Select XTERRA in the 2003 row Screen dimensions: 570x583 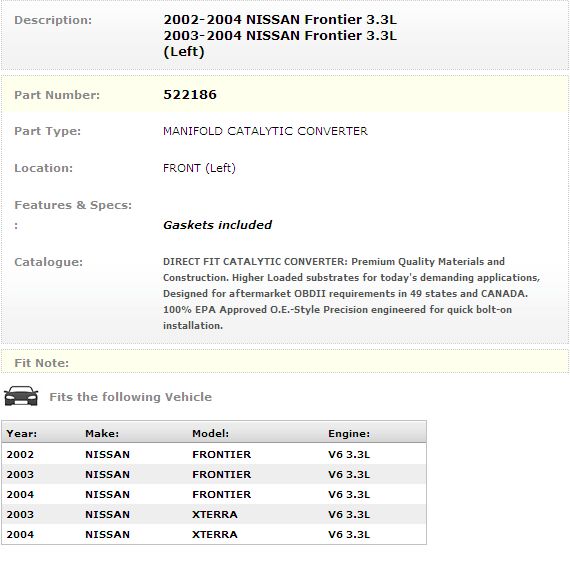point(215,515)
